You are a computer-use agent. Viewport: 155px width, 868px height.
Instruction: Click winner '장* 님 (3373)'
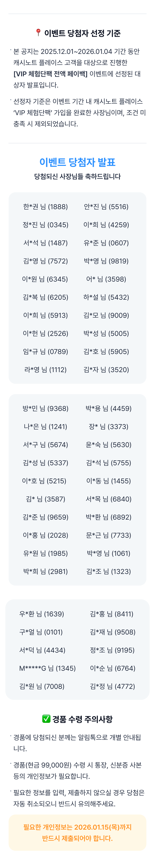(x=108, y=427)
